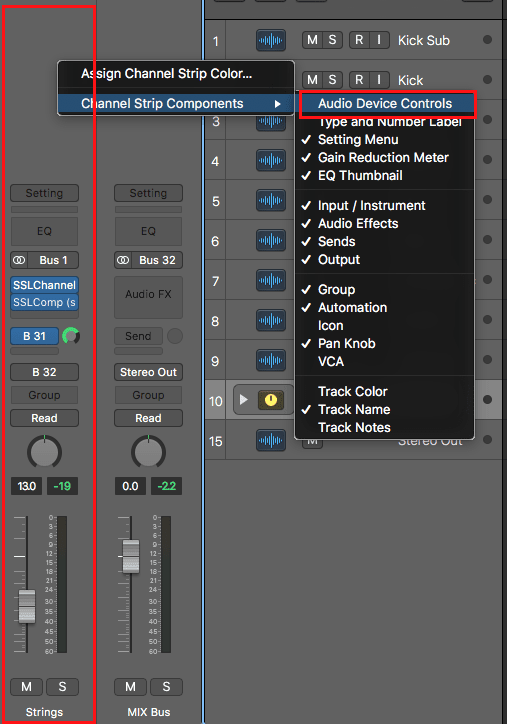507x724 pixels.
Task: Open the Stereo Out output slot
Action: 148,372
